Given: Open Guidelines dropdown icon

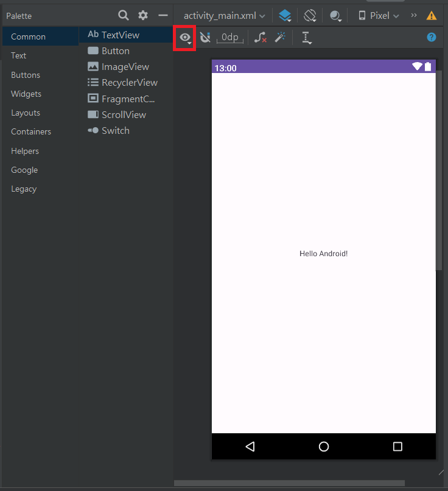Looking at the screenshot, I should pyautogui.click(x=306, y=38).
